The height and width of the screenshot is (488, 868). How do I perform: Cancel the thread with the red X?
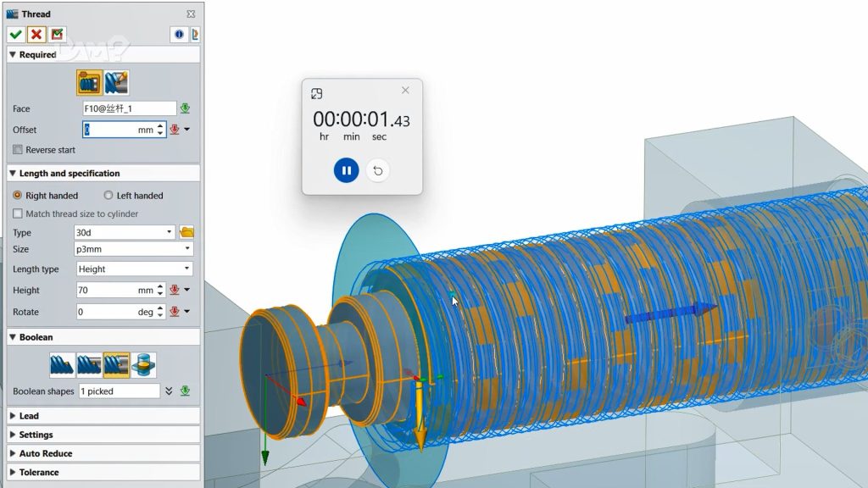click(36, 35)
